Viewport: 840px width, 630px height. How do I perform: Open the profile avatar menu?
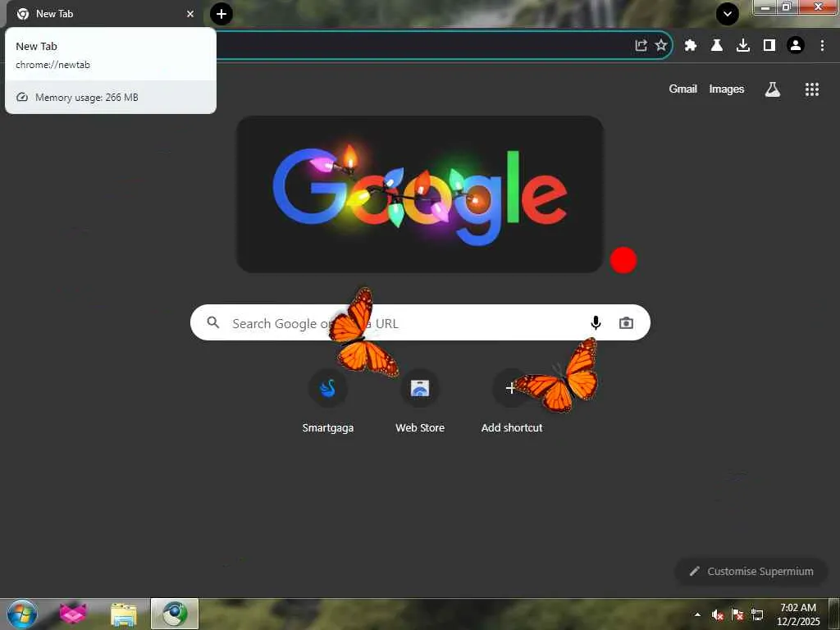tap(796, 46)
